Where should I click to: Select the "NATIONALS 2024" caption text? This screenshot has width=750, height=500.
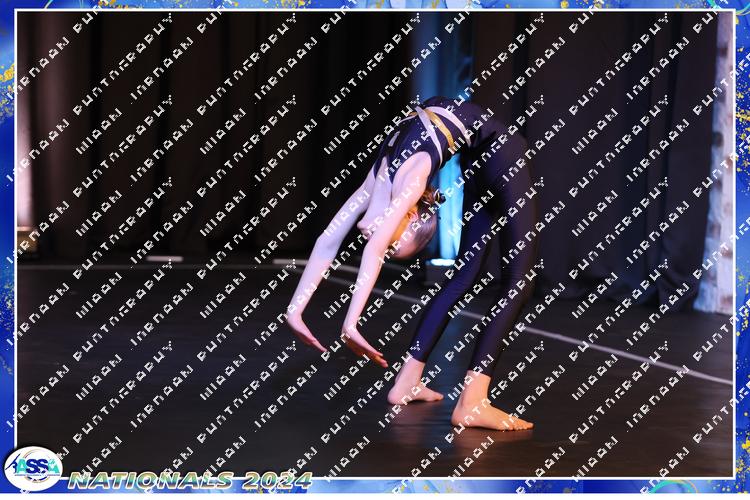pyautogui.click(x=190, y=480)
